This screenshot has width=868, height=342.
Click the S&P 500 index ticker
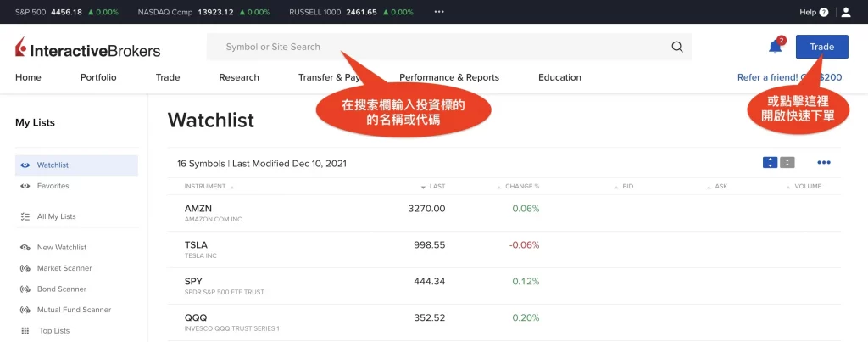click(x=67, y=12)
